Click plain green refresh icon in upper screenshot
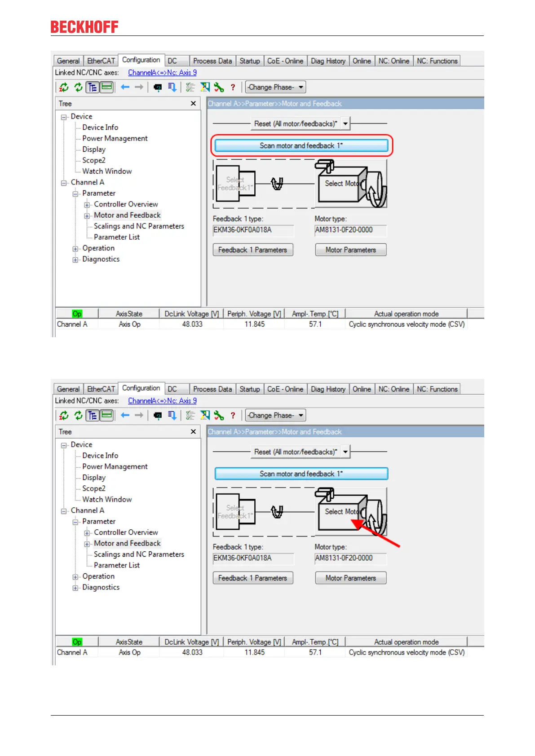The image size is (535, 756). point(79,87)
